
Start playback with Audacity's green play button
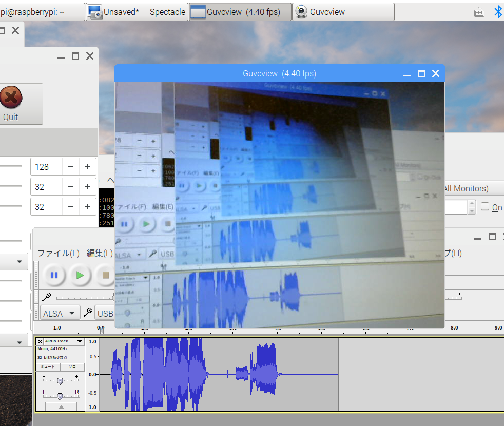coord(80,275)
